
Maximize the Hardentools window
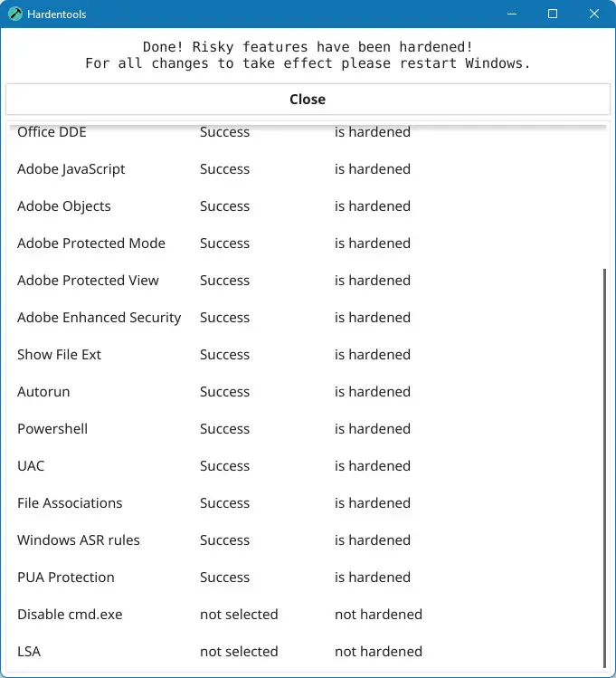(553, 14)
